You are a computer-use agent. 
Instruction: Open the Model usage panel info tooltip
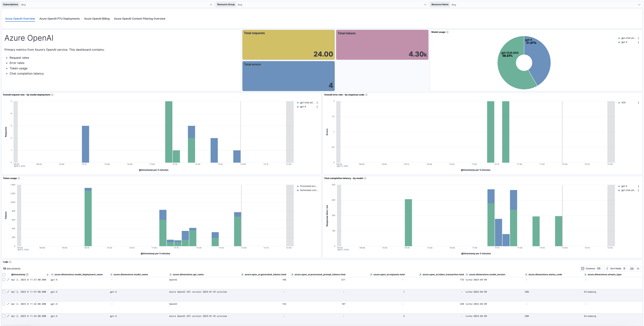click(447, 32)
